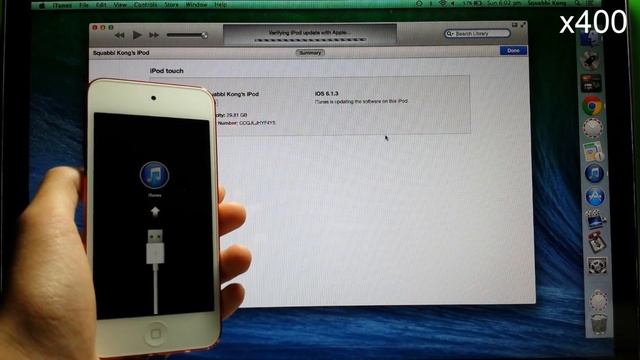
Task: Open the Window menu
Action: [x=196, y=5]
